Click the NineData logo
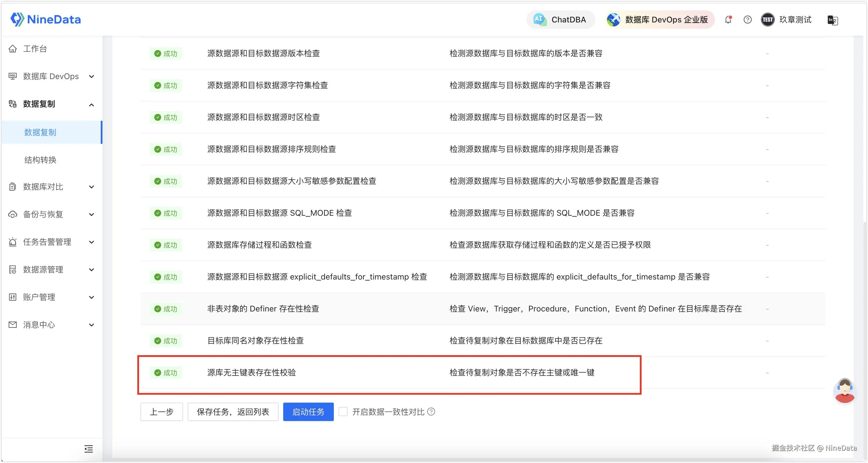Viewport: 868px width, 463px height. pos(45,19)
